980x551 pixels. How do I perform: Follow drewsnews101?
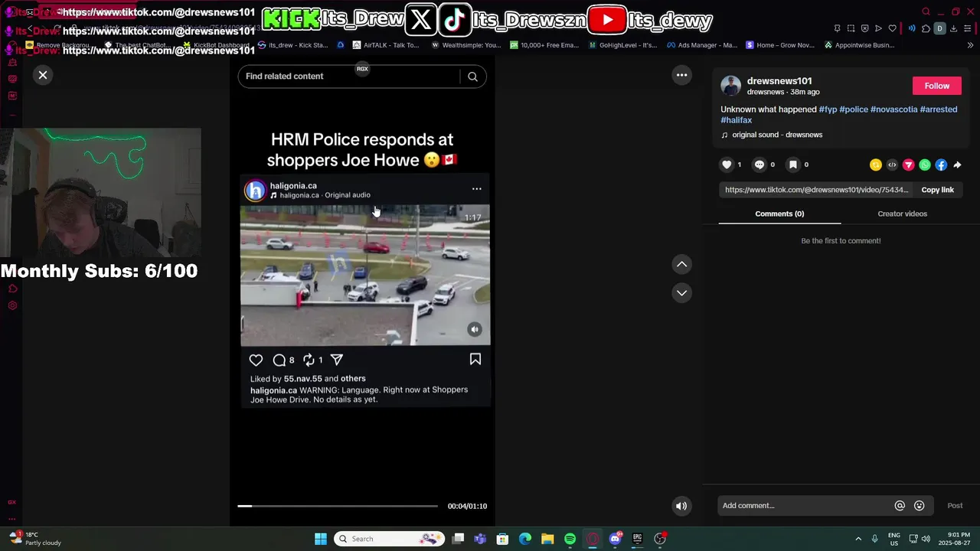pyautogui.click(x=936, y=86)
